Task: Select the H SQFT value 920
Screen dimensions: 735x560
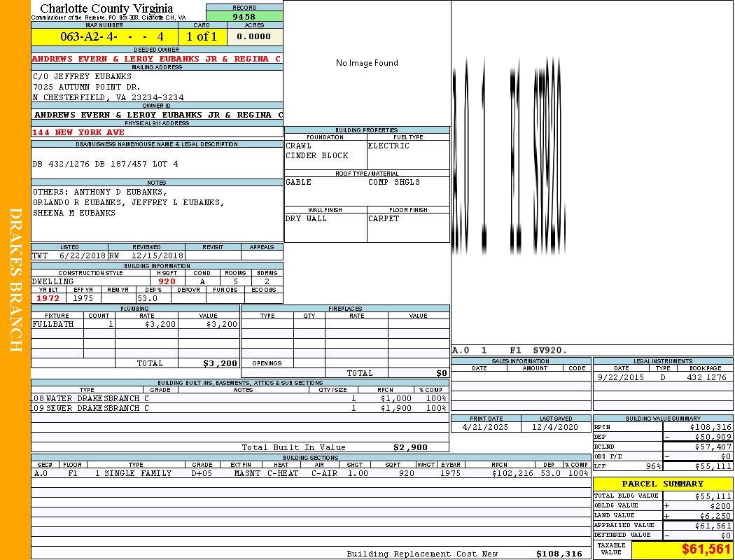Action: [167, 281]
